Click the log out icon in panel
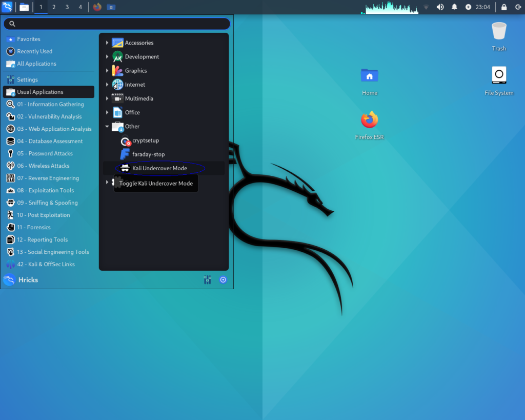This screenshot has height=420, width=525. 518,7
